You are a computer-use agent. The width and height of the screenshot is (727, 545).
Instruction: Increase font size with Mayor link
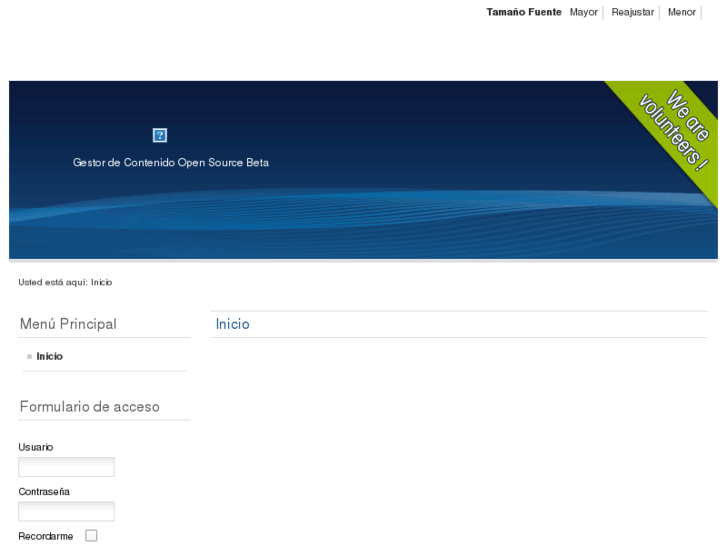click(584, 12)
